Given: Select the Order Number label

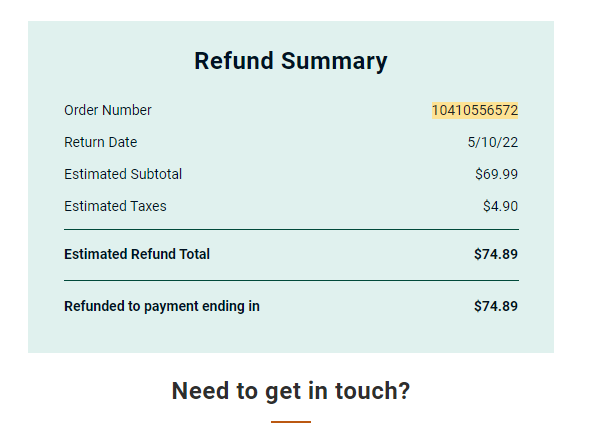Looking at the screenshot, I should click(x=108, y=110).
